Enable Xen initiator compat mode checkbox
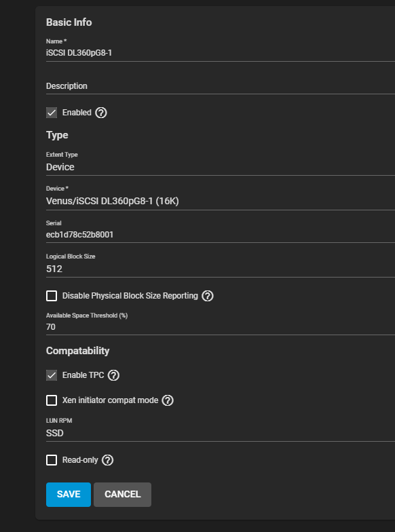The height and width of the screenshot is (532, 395). (x=52, y=400)
